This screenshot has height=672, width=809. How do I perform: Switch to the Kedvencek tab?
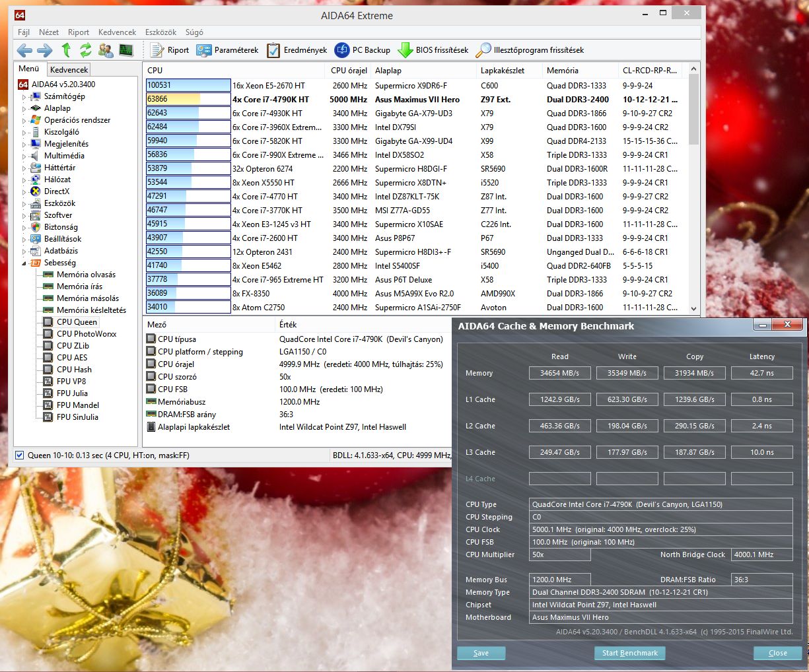(x=69, y=69)
